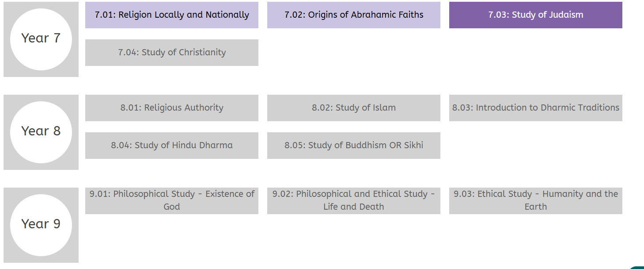Image resolution: width=644 pixels, height=269 pixels.
Task: Open 8.05 Study of Buddhism OR Sikhi
Action: (354, 146)
